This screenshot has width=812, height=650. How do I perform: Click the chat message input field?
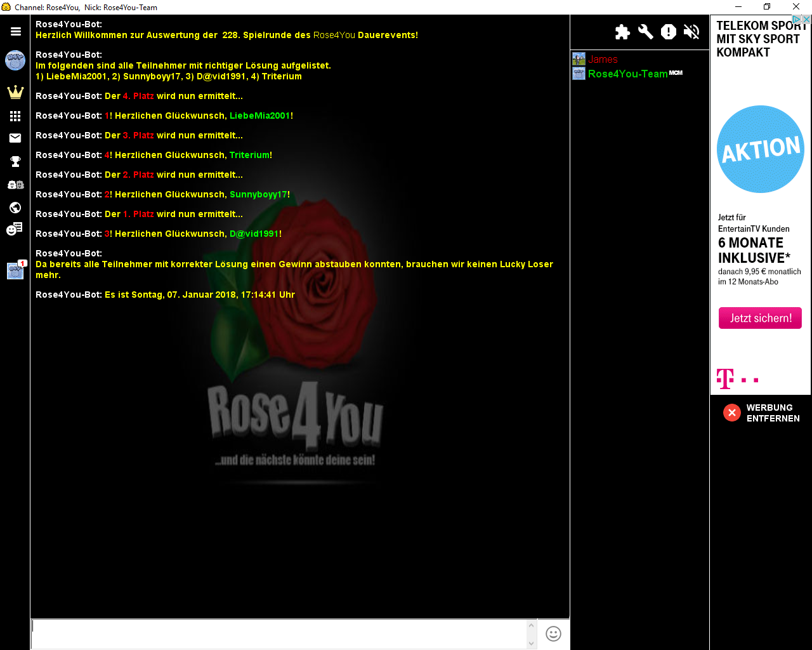pyautogui.click(x=279, y=634)
